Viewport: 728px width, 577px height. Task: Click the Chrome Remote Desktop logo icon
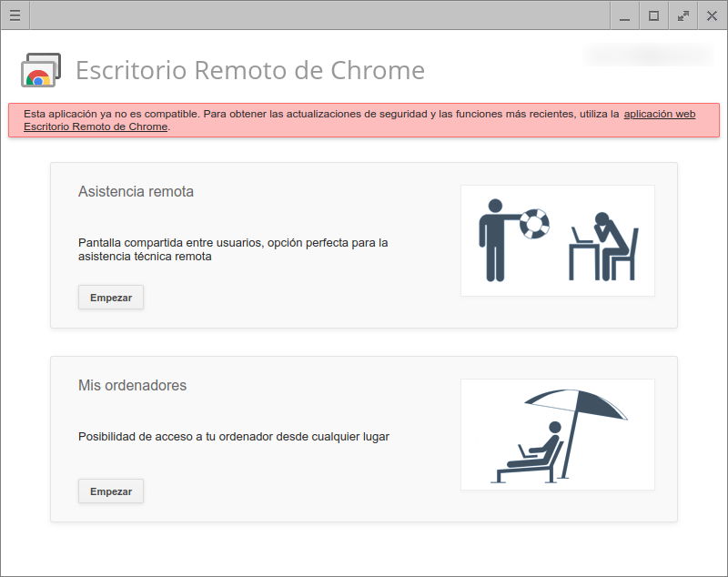(x=40, y=70)
